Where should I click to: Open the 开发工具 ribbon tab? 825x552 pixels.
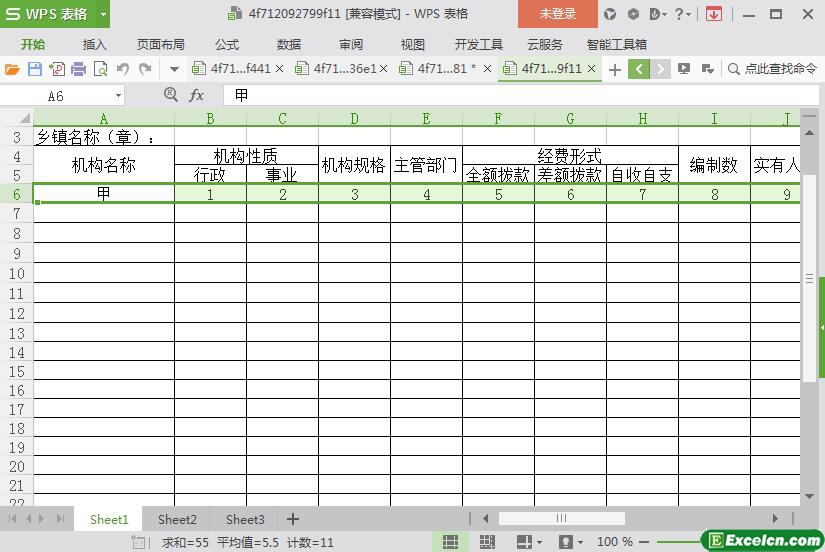pyautogui.click(x=479, y=45)
